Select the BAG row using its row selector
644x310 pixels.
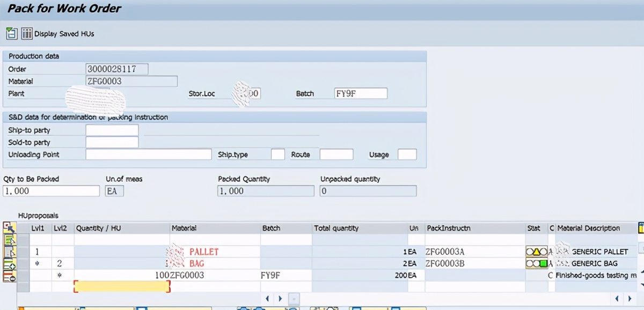click(x=24, y=263)
